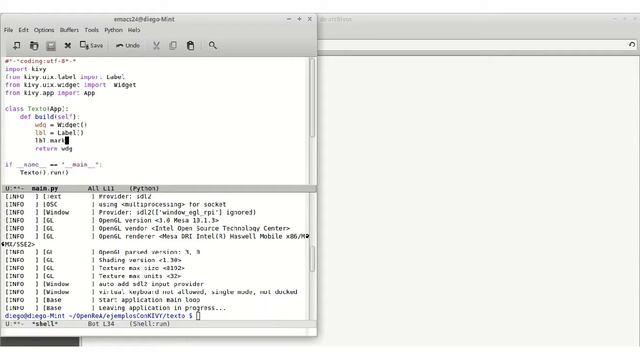640x360 pixels.
Task: Click the 'Start application main loop' log line
Action: click(103, 300)
